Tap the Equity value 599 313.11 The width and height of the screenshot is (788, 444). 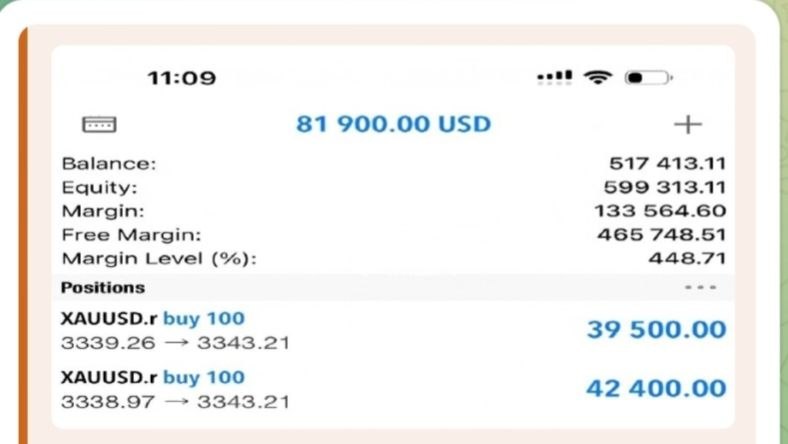coord(664,187)
